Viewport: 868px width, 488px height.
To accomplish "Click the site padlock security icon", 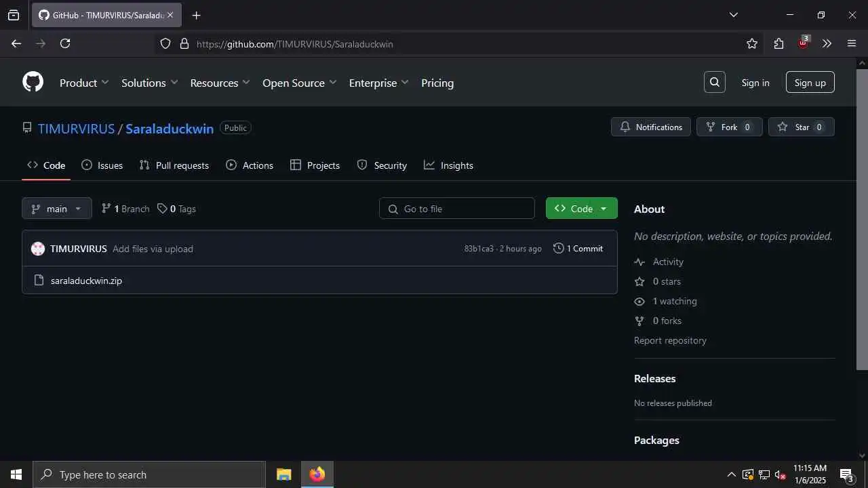I will [184, 43].
